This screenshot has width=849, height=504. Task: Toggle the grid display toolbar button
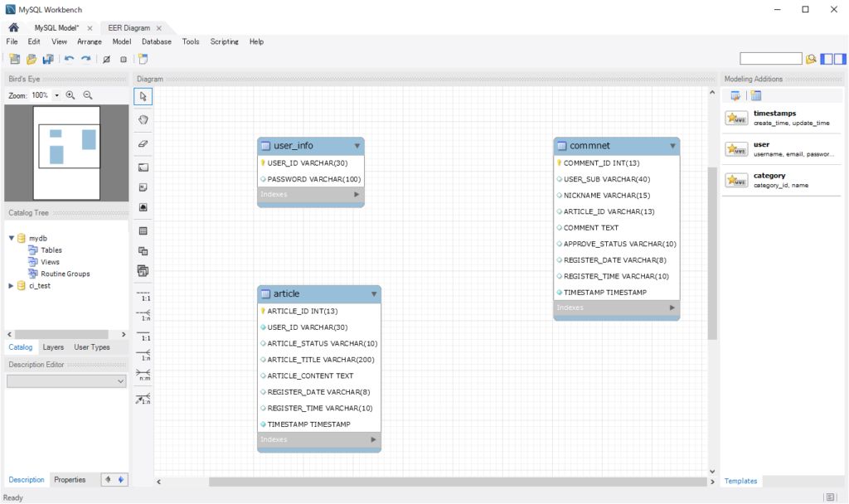click(106, 59)
